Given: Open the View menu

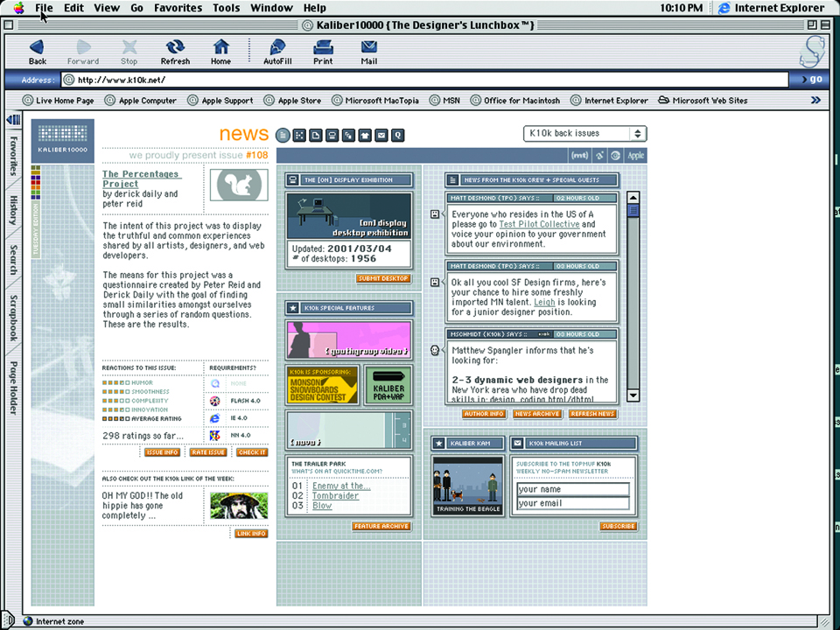Looking at the screenshot, I should (x=107, y=8).
